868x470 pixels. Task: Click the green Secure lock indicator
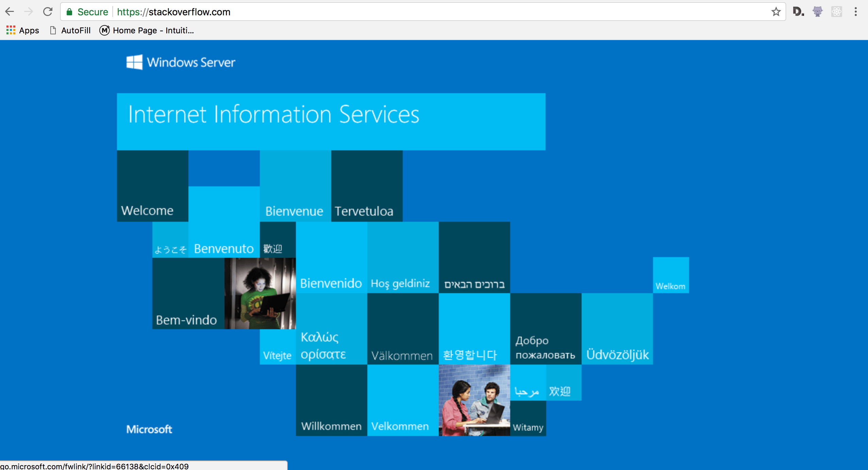click(x=87, y=12)
